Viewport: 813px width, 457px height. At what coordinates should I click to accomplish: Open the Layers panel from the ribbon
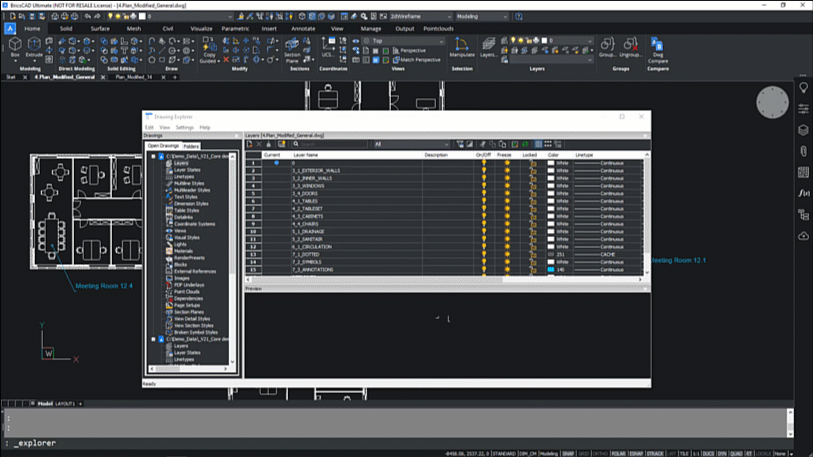tap(488, 47)
